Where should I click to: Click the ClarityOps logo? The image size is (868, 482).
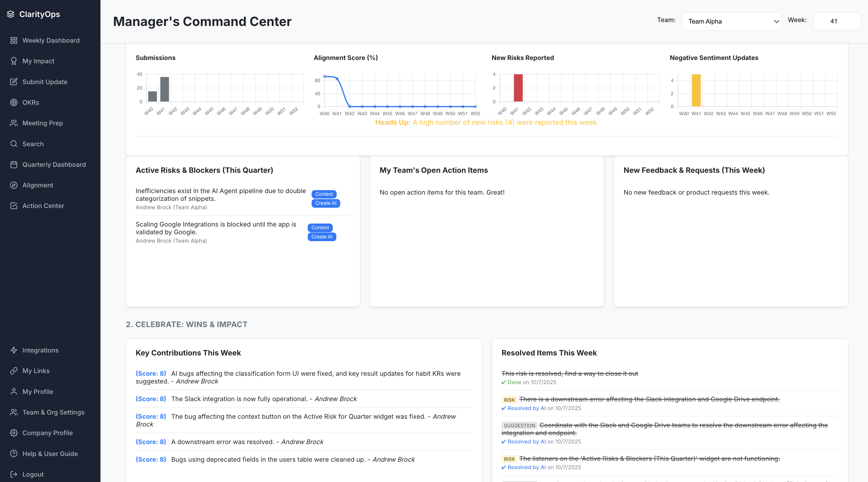pos(33,14)
